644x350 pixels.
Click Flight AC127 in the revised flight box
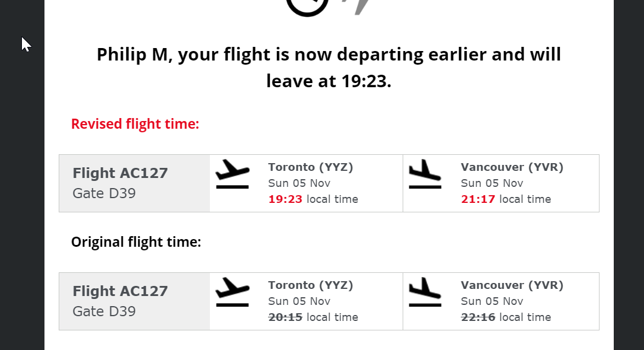pos(120,173)
